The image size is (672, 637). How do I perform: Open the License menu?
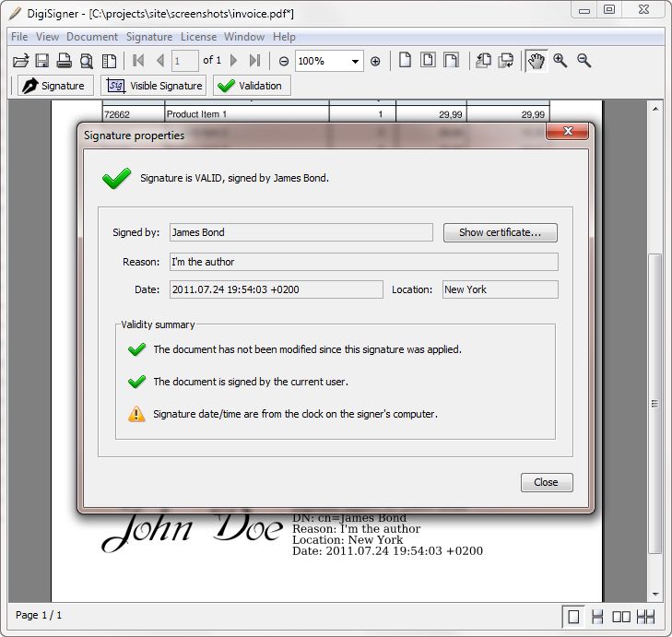198,37
